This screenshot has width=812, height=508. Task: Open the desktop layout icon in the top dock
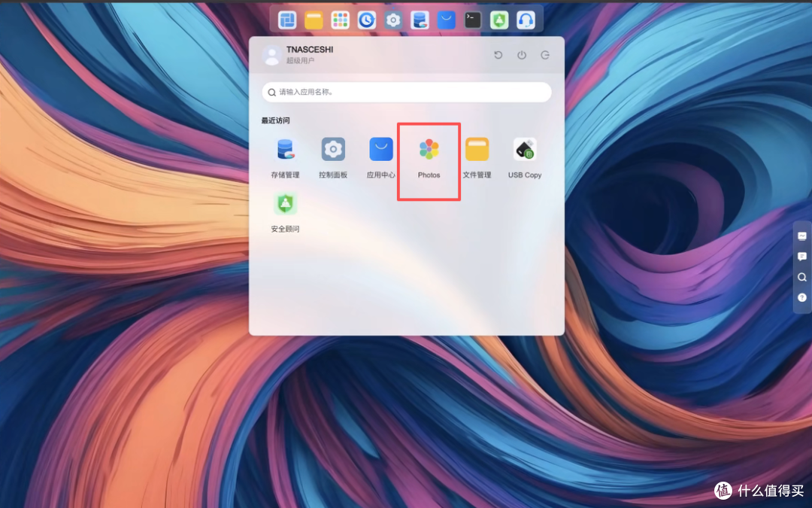pos(287,20)
